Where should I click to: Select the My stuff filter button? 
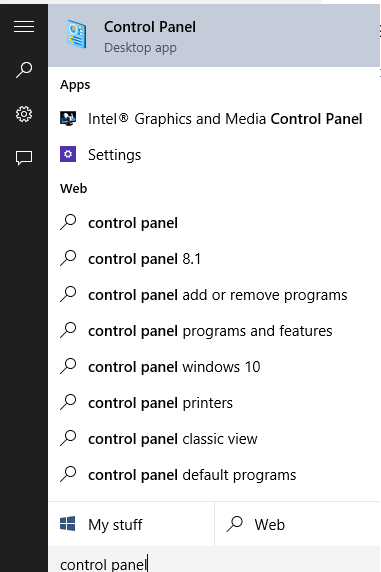pyautogui.click(x=131, y=524)
